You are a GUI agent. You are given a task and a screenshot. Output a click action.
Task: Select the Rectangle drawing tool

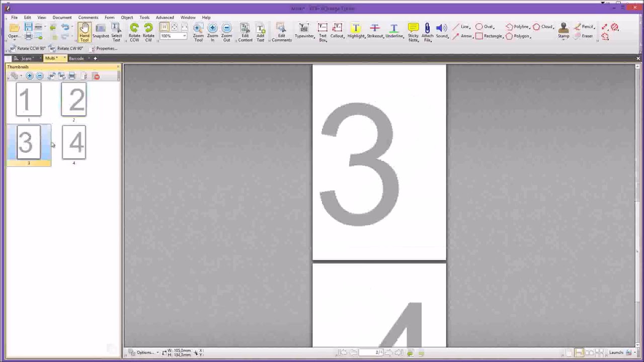click(x=489, y=36)
